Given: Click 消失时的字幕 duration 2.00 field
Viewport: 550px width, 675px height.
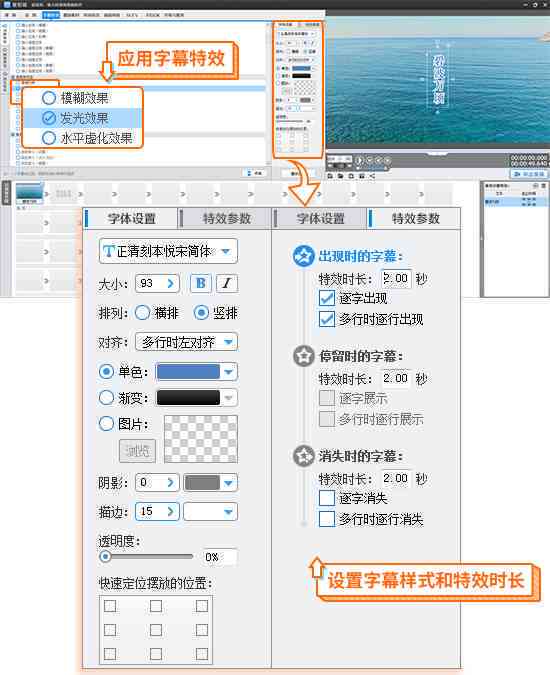Looking at the screenshot, I should pyautogui.click(x=396, y=478).
